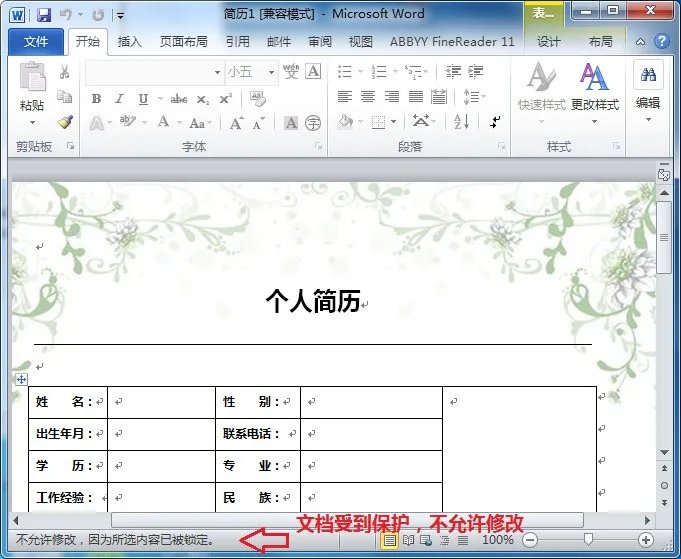Toggle Bold formatting
The width and height of the screenshot is (681, 559).
(96, 99)
